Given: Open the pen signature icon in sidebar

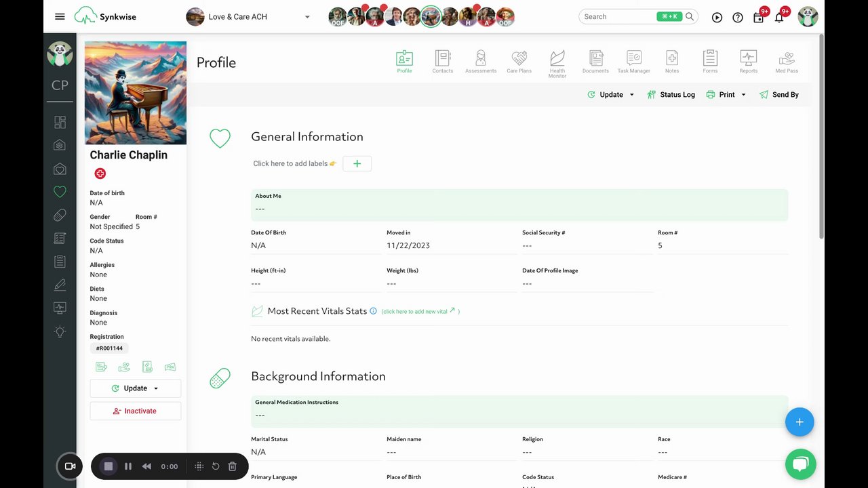Looking at the screenshot, I should [60, 285].
